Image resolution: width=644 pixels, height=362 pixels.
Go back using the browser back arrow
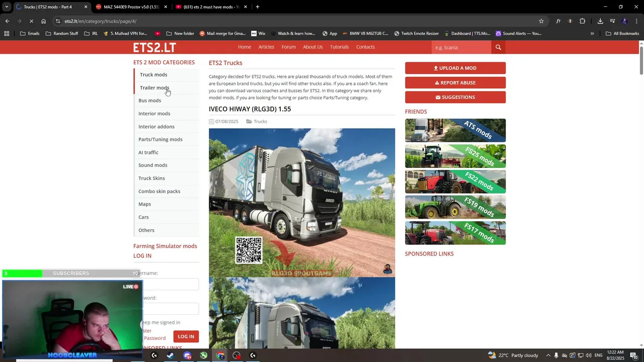pos(7,21)
